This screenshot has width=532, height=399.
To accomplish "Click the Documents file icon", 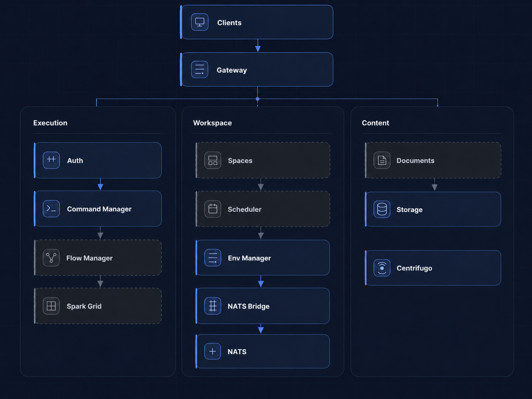I will [382, 160].
